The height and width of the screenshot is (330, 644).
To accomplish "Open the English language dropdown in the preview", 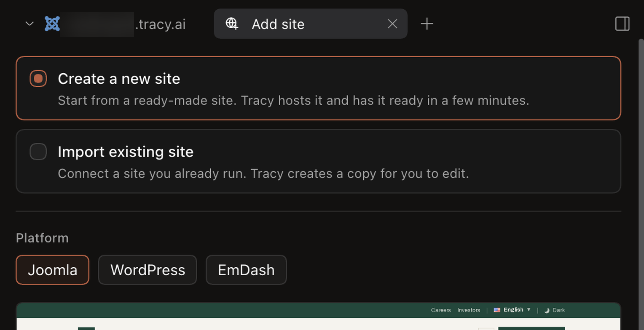I will click(x=512, y=310).
